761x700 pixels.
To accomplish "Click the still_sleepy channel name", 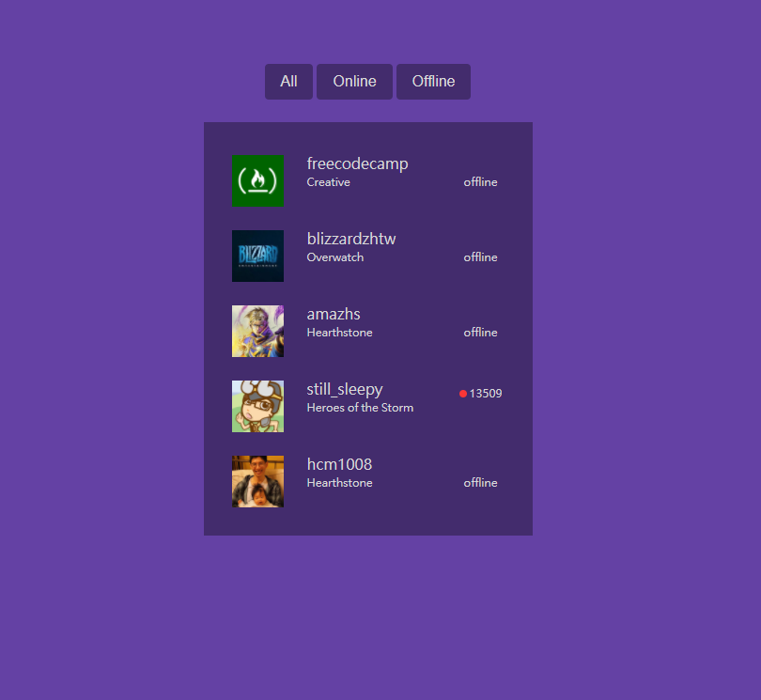I will 344,388.
